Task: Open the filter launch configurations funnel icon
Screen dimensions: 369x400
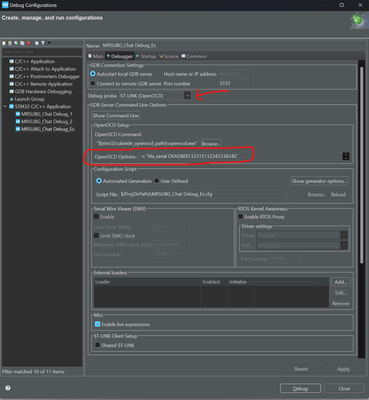Action: [43, 43]
